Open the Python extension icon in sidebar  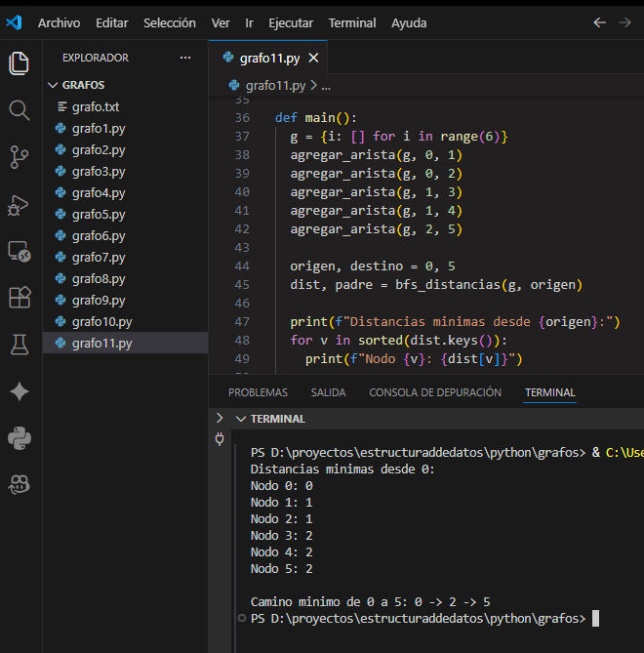(20, 437)
